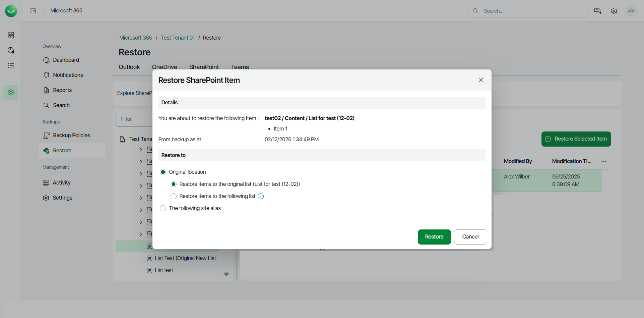Screen dimensions: 644x318
Task: Click the collapse sidebar icon near Microsoft 365 label
Action: 33,10
